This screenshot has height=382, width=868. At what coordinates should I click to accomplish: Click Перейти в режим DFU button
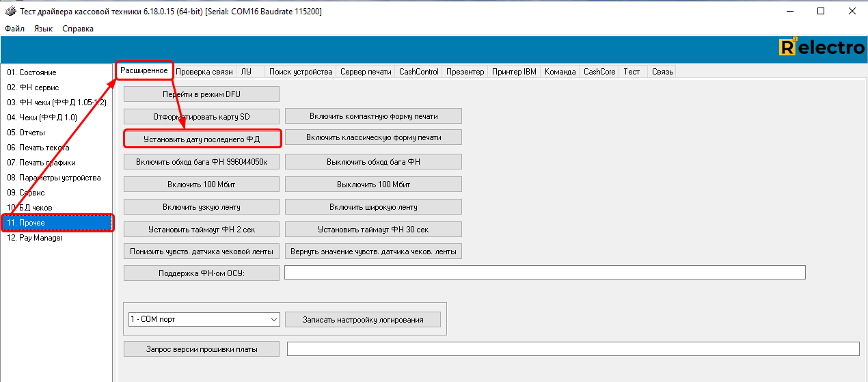click(202, 94)
